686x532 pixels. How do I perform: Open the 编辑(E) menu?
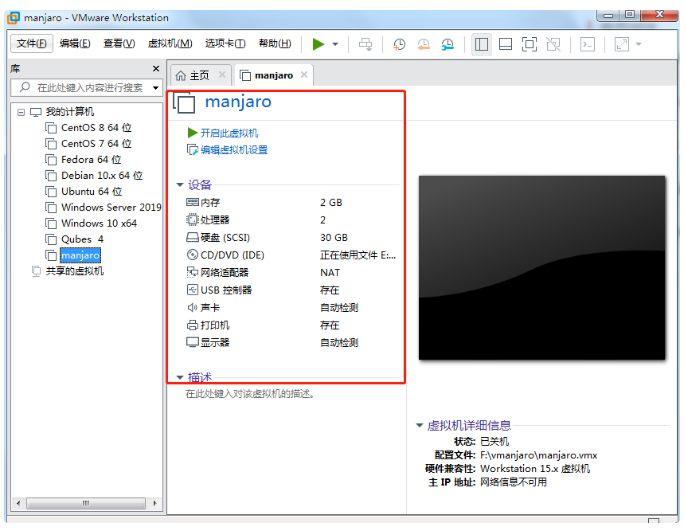75,43
